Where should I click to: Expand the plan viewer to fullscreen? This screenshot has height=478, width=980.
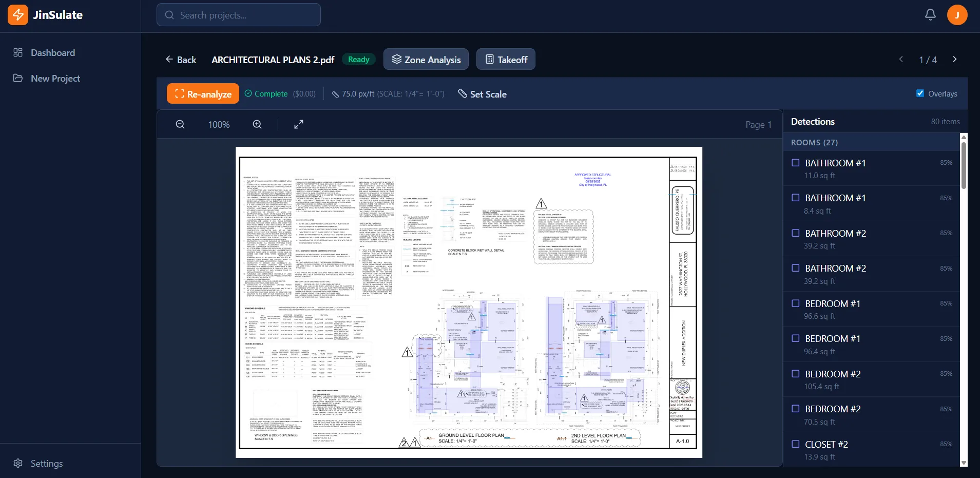click(298, 124)
